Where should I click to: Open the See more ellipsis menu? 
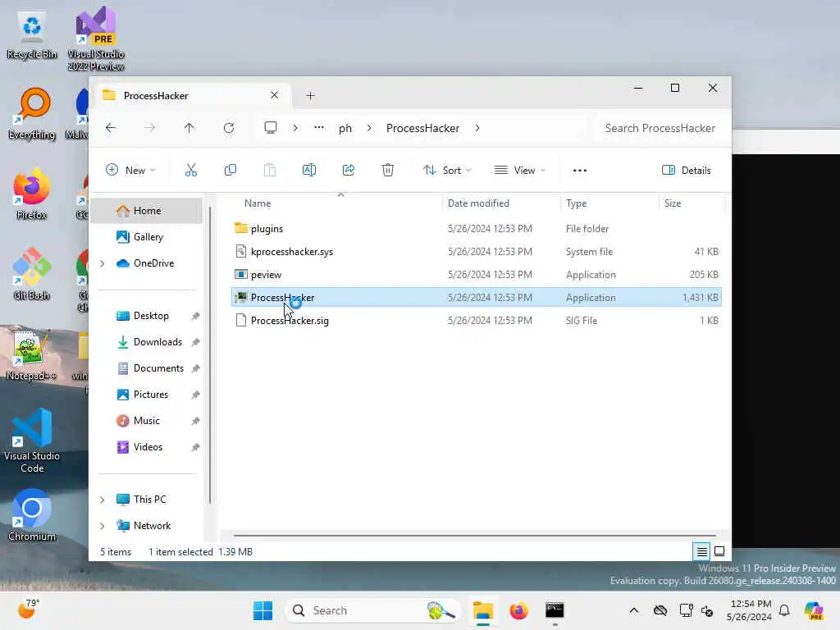(x=580, y=171)
